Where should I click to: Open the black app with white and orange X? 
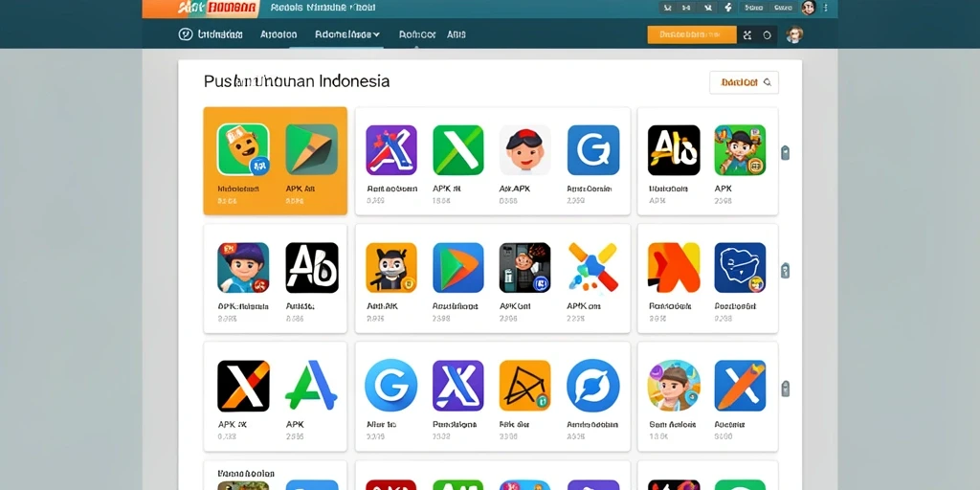(x=243, y=386)
